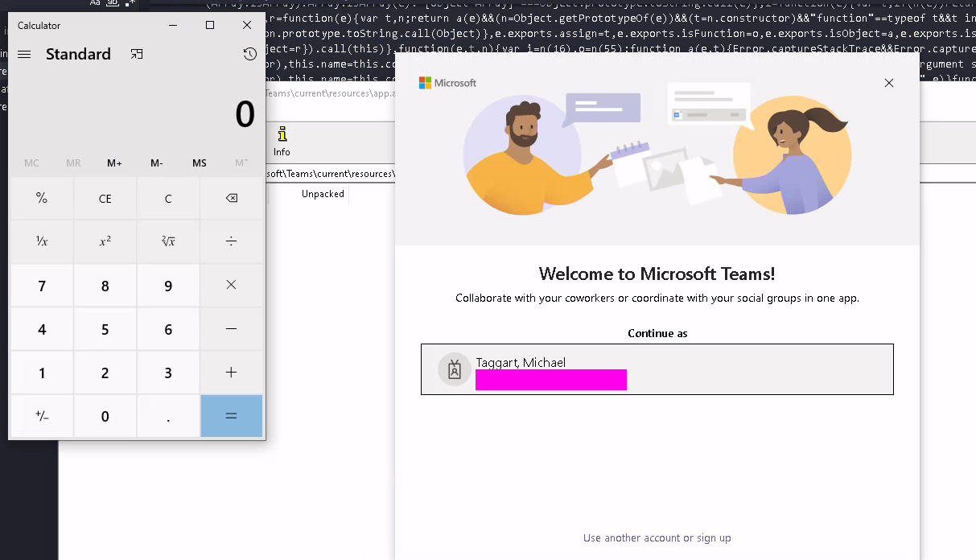Click number 6 on Calculator

168,328
